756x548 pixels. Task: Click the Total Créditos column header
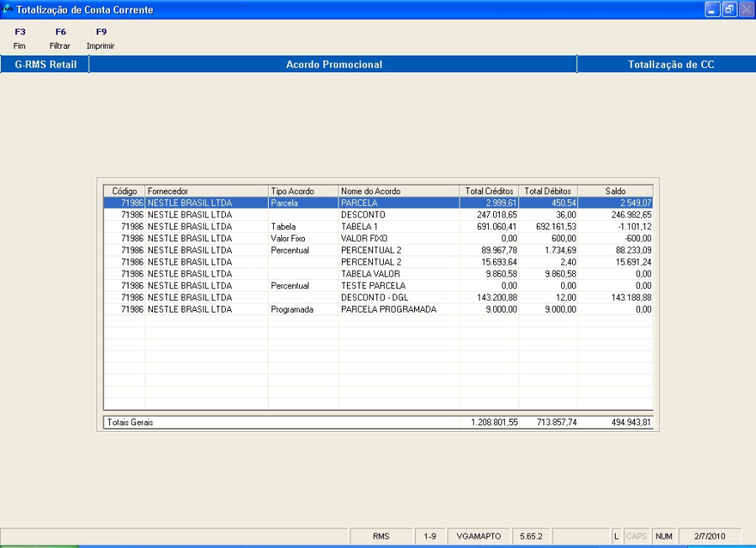489,191
